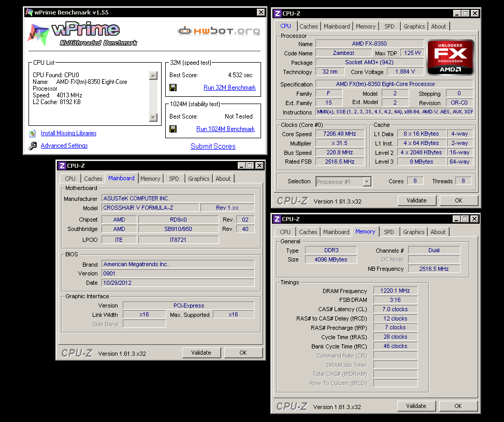Select SPD tab in the CPU-Z Mainboard window

[174, 179]
